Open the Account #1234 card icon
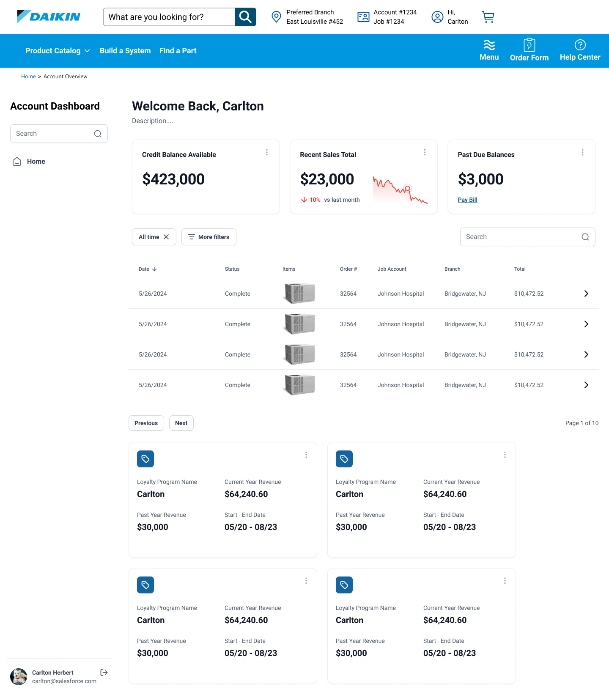 [x=363, y=17]
